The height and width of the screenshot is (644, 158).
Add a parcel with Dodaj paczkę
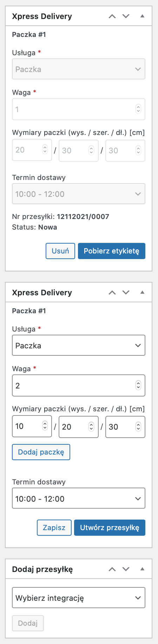point(41,452)
